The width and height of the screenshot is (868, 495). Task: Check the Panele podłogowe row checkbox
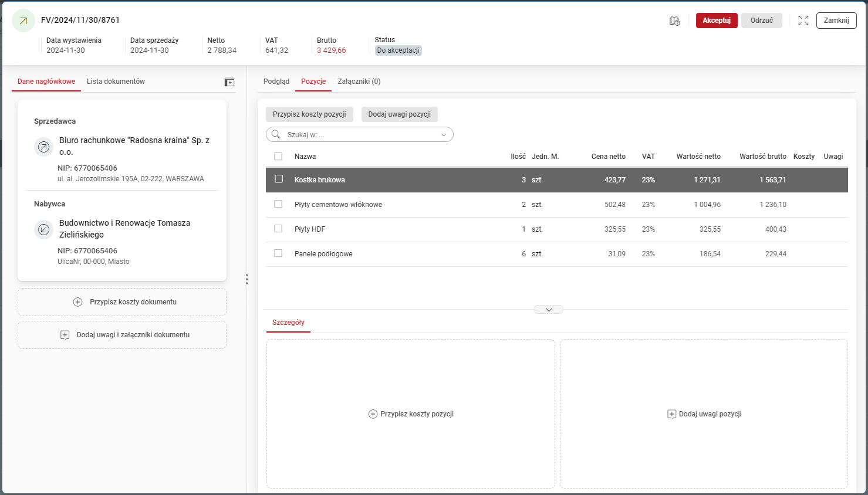[278, 253]
